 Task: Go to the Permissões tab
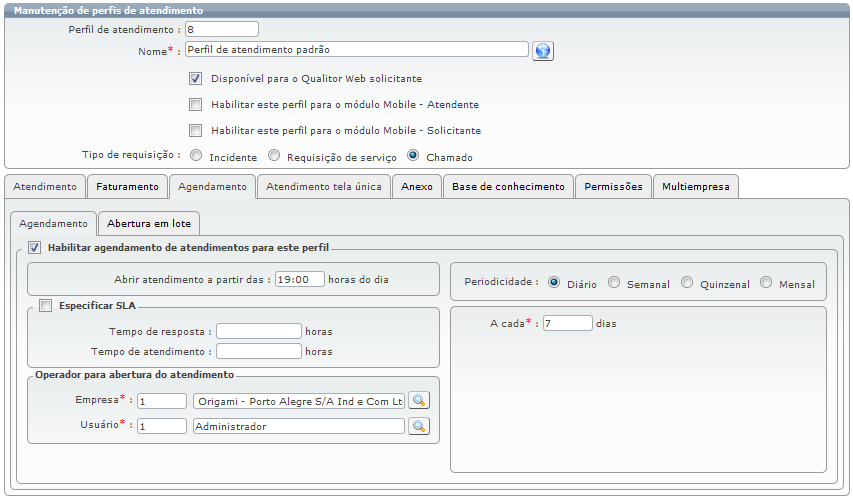[613, 187]
